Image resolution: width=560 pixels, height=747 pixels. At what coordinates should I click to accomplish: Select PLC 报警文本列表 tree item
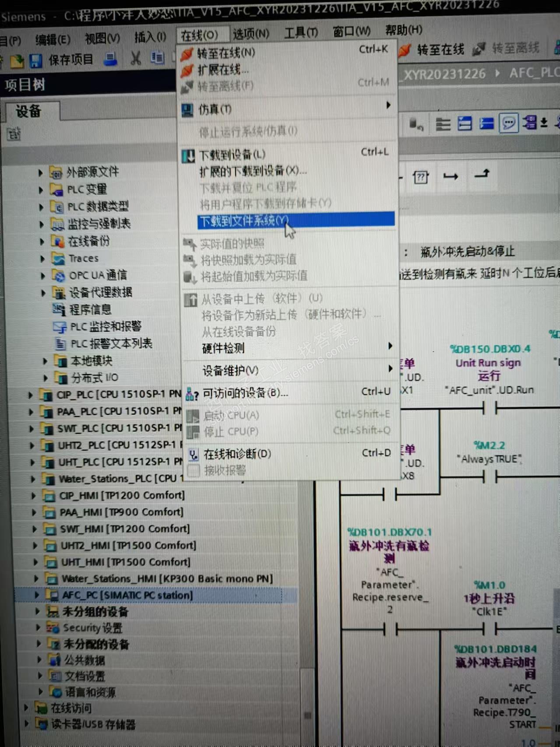[111, 343]
